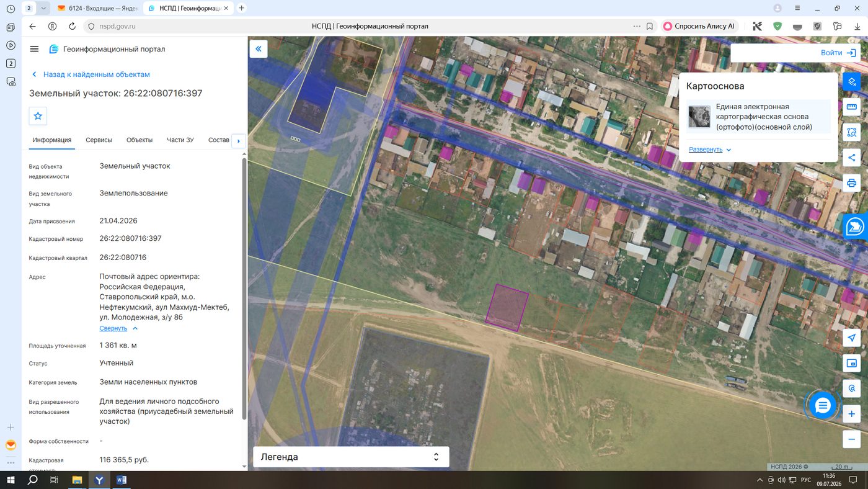868x489 pixels.
Task: Open the portal hamburger menu
Action: (x=34, y=49)
